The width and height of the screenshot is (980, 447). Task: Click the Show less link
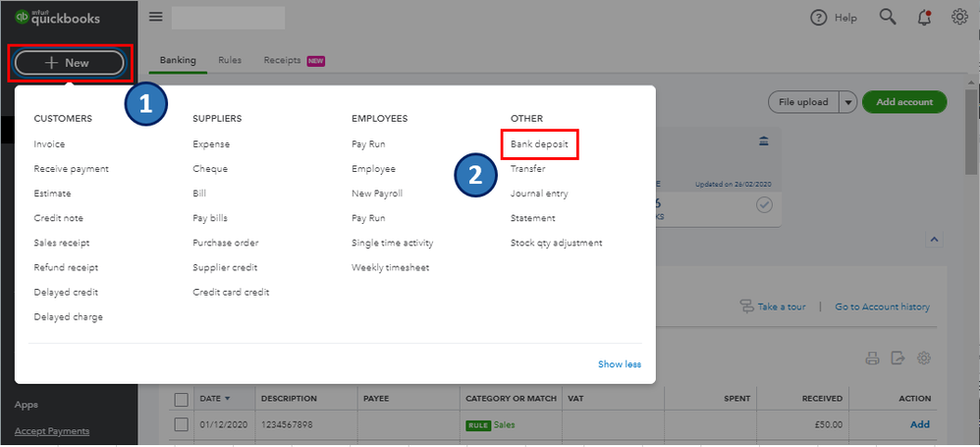620,364
